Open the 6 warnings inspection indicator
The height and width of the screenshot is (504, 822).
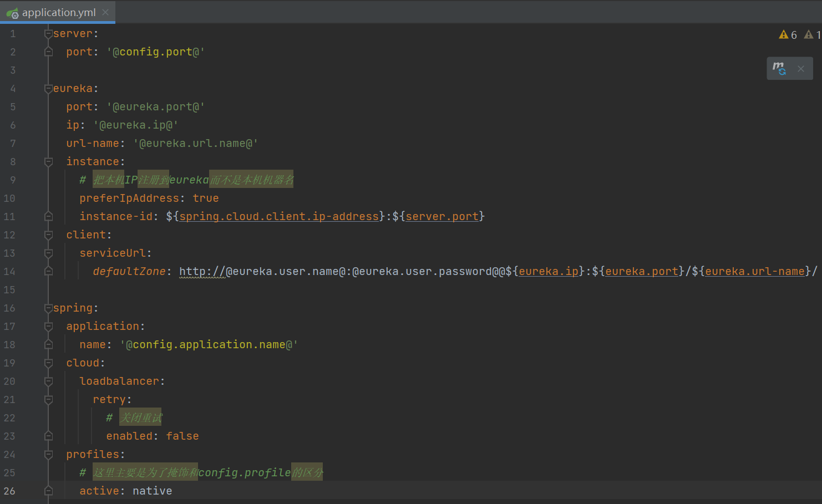click(x=788, y=35)
